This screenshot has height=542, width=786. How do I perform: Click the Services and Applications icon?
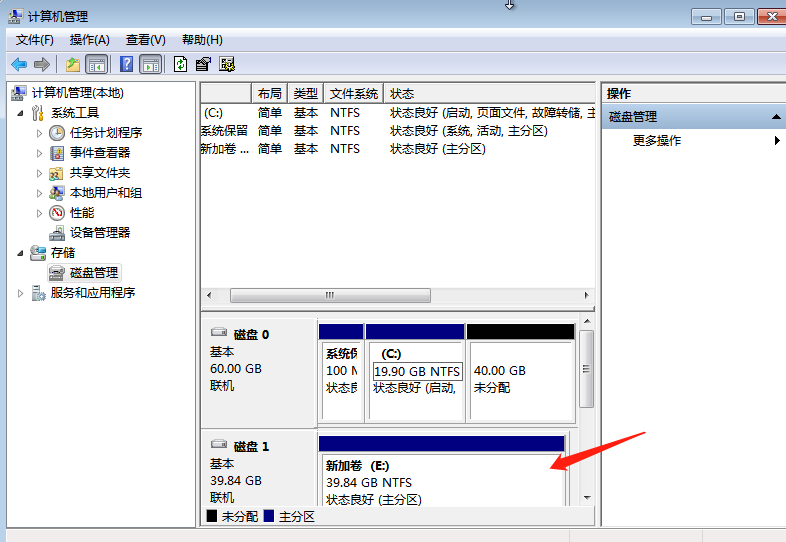point(38,293)
